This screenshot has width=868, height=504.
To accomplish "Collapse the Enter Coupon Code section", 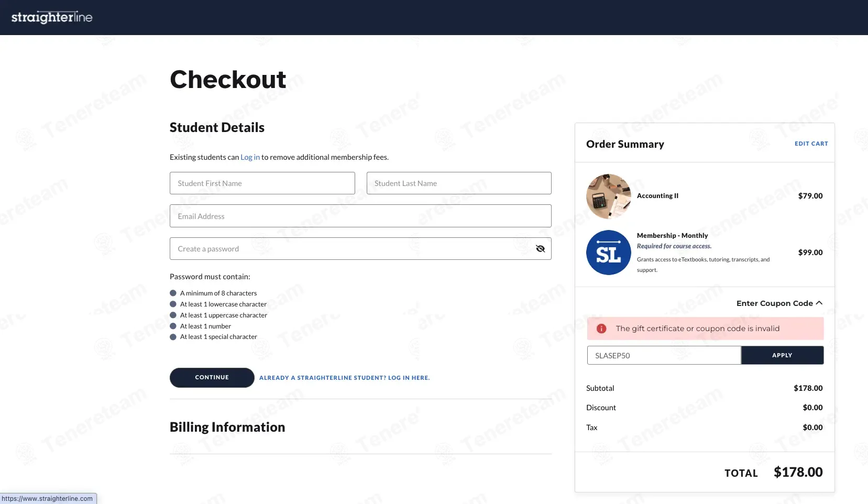I will pyautogui.click(x=779, y=303).
